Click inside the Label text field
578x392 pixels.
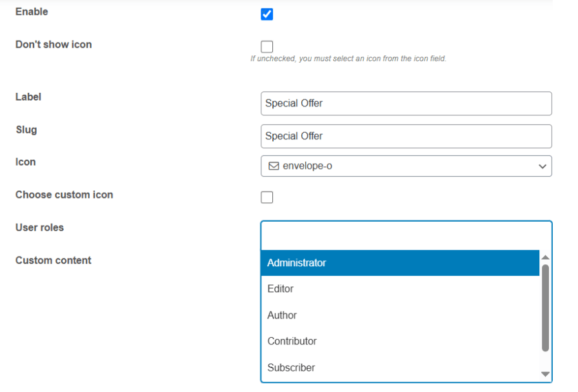[x=406, y=103]
